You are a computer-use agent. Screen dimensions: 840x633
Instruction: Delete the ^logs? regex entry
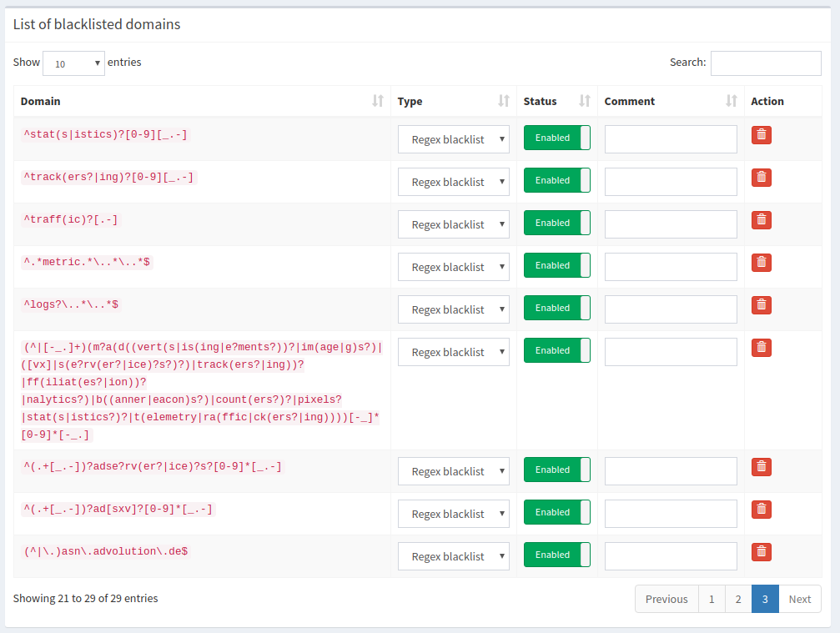pyautogui.click(x=762, y=305)
